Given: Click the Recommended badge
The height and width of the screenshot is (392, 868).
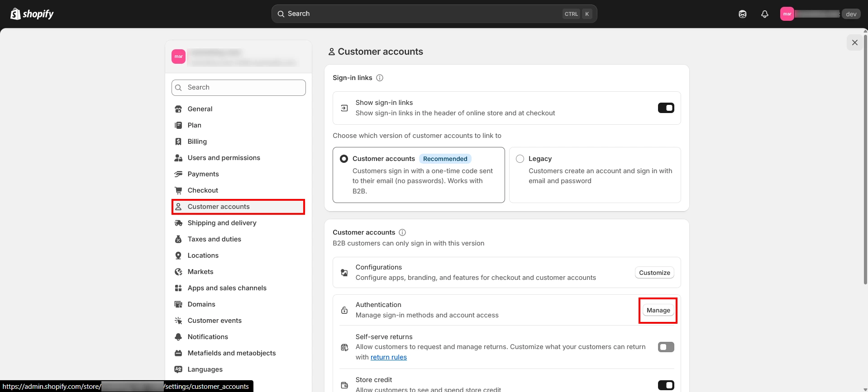Looking at the screenshot, I should pos(445,159).
